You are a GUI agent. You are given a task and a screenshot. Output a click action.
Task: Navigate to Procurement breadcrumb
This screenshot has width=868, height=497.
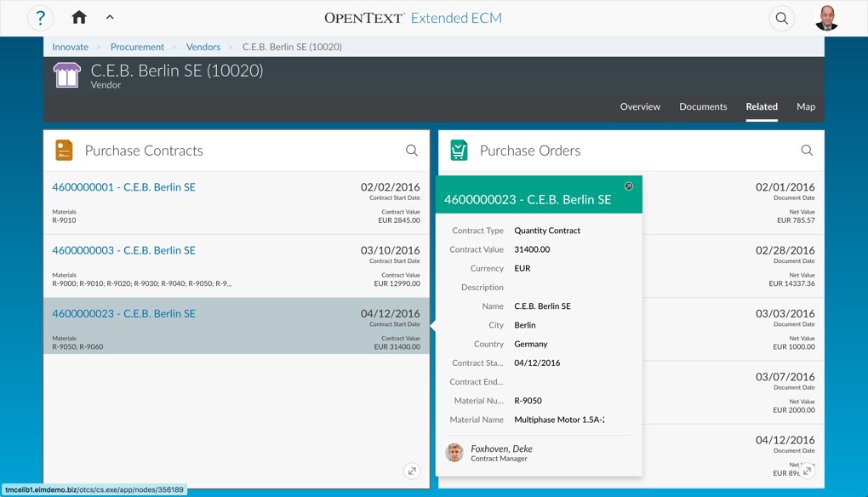click(137, 47)
